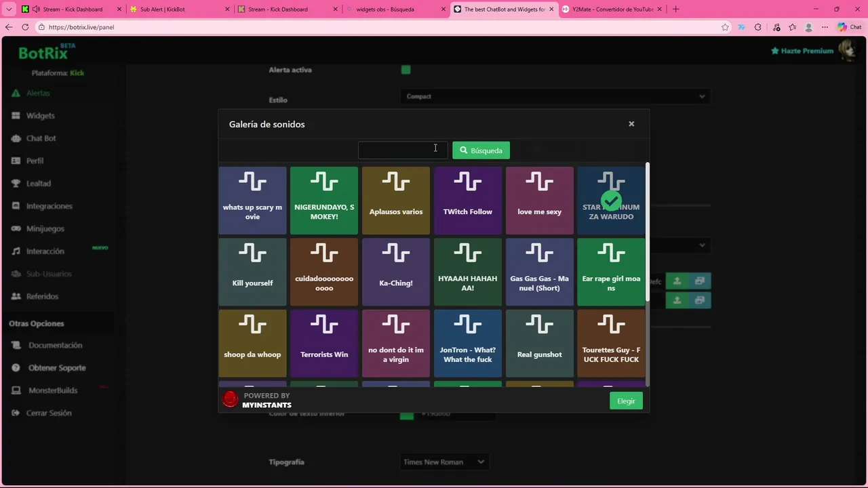Viewport: 868px width, 488px height.
Task: Click the sound gallery vertical scrollbar
Action: (x=647, y=232)
